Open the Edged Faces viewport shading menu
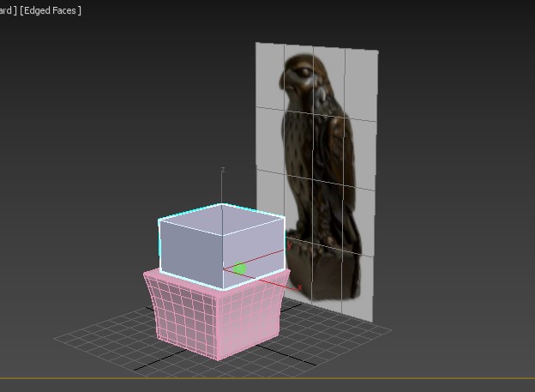This screenshot has width=535, height=392. click(x=51, y=10)
